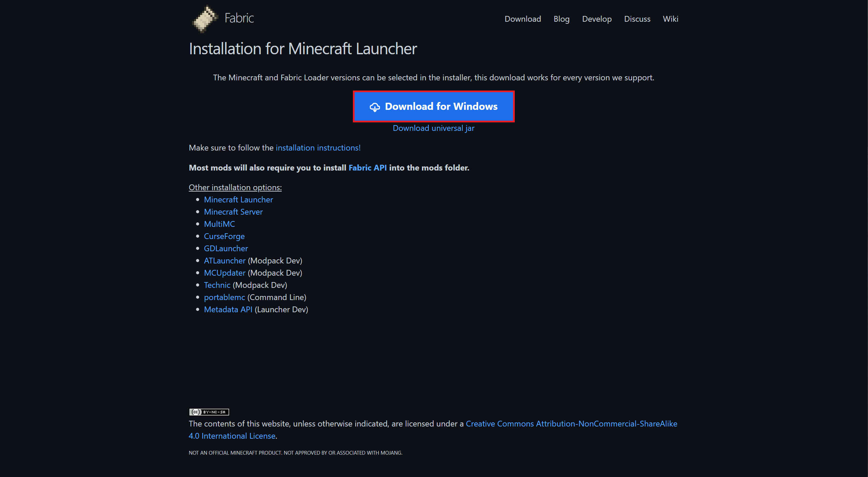Screen dimensions: 868x477
Task: Open the Fabric home title link
Action: tap(239, 18)
